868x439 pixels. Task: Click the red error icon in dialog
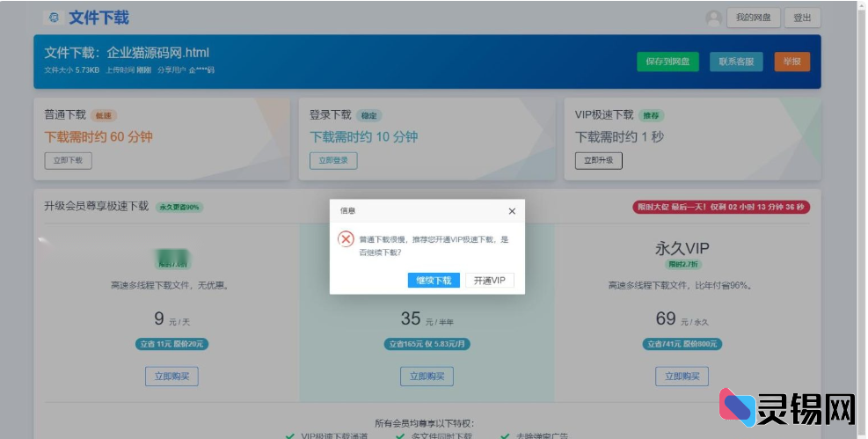(346, 239)
